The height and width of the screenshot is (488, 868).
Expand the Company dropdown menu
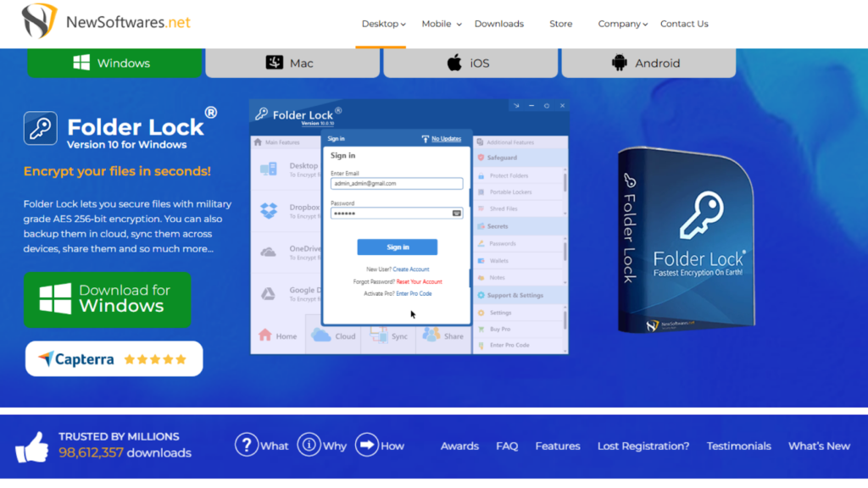click(x=622, y=24)
